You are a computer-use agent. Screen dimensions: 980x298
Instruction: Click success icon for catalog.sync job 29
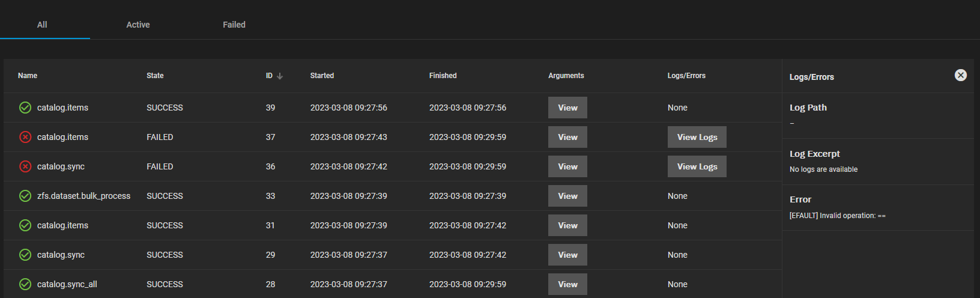(x=25, y=255)
